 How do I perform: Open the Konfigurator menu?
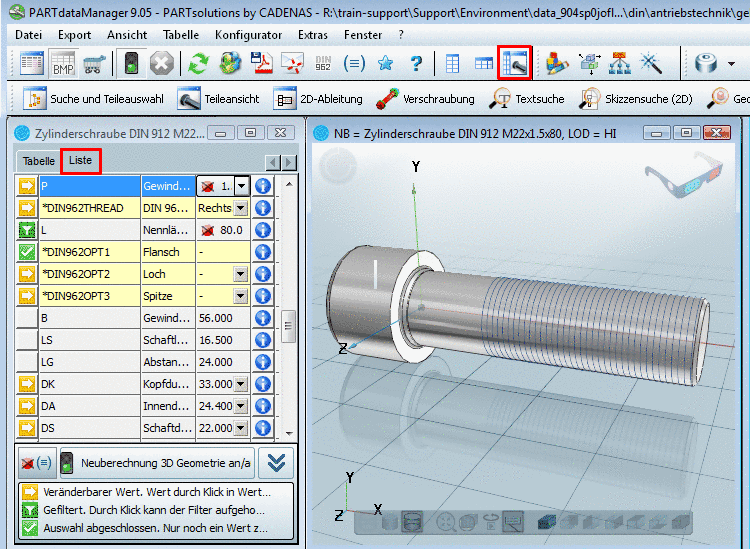click(248, 34)
